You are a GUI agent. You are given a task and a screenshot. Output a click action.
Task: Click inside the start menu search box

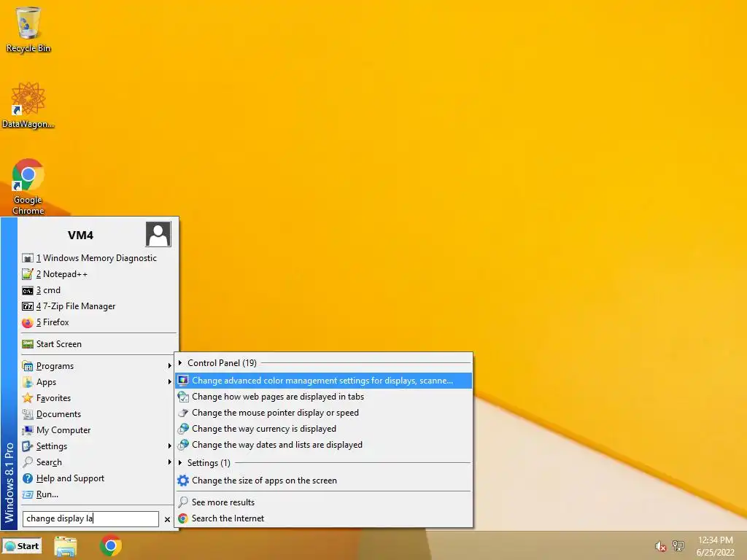pos(90,518)
